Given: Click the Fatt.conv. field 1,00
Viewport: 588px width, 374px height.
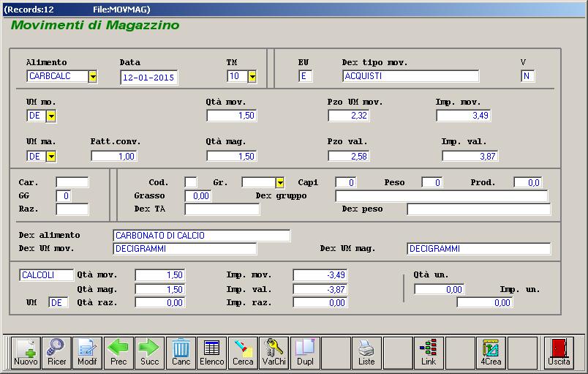Looking at the screenshot, I should (114, 156).
